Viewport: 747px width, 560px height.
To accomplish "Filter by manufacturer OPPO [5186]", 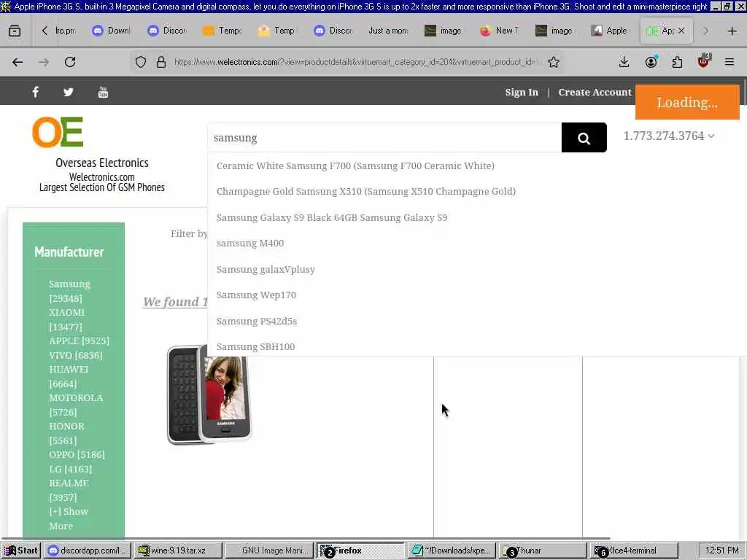I will (77, 455).
